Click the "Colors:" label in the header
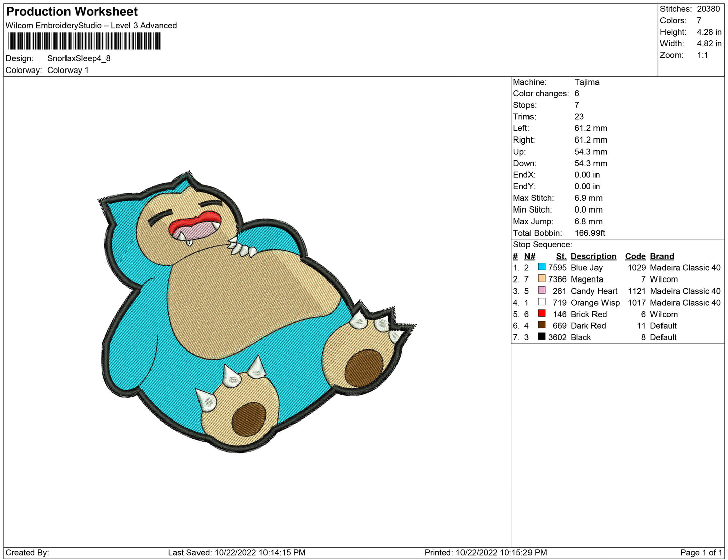The height and width of the screenshot is (560, 728). coord(673,20)
